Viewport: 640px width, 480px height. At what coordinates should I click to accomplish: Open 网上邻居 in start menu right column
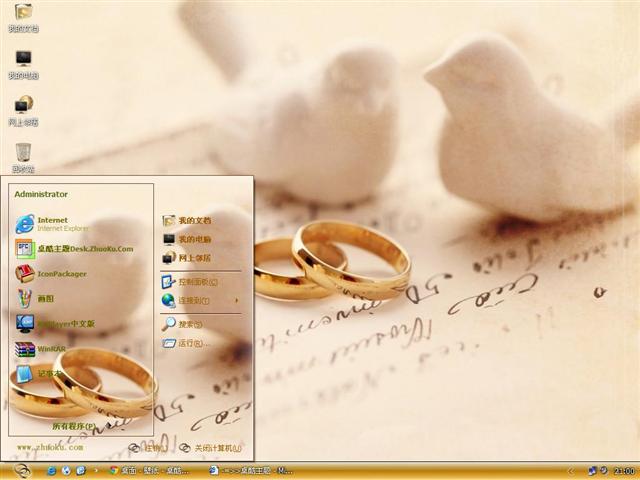(x=187, y=258)
